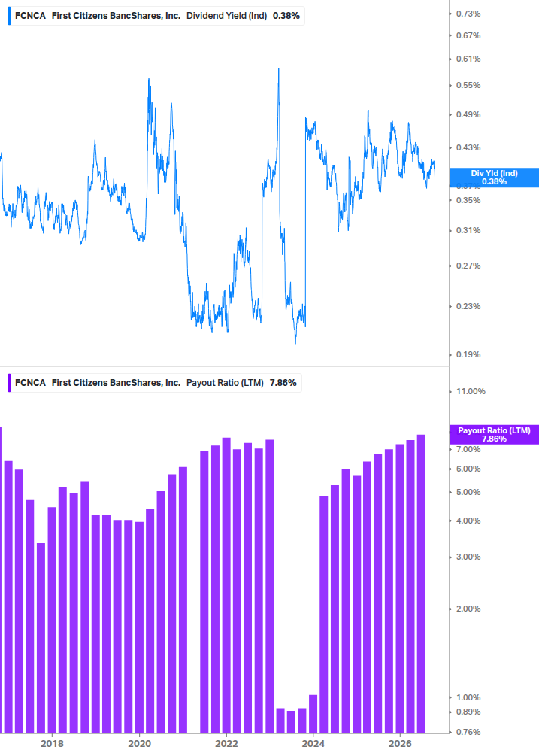539x756 pixels.
Task: Click the last purple payout bar
Action: click(x=421, y=584)
